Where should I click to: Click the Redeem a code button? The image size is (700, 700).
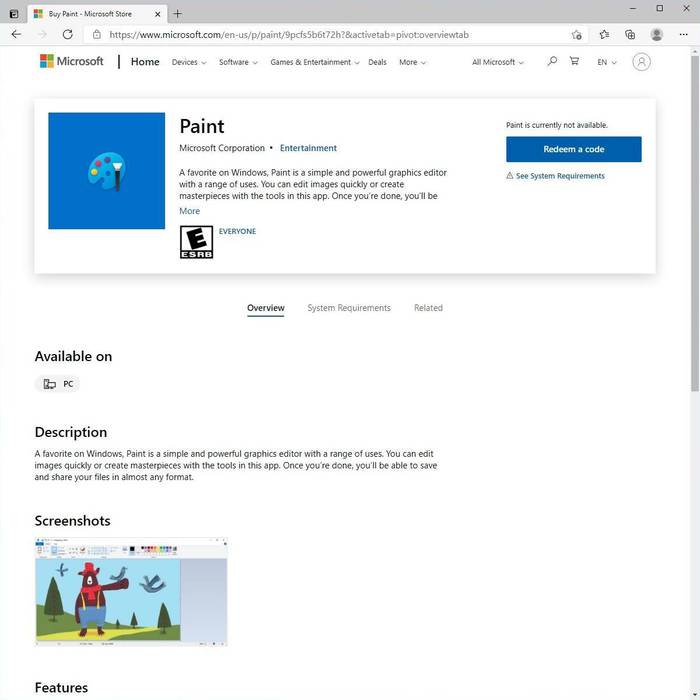pos(574,149)
